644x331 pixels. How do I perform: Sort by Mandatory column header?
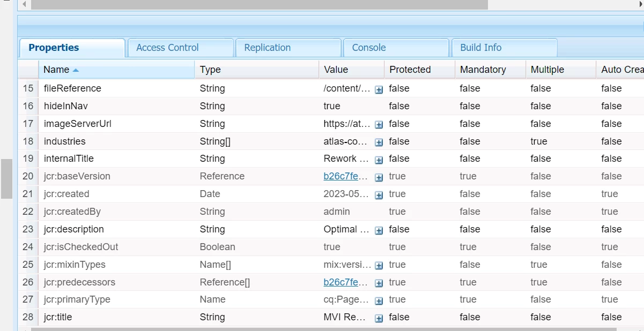point(490,70)
